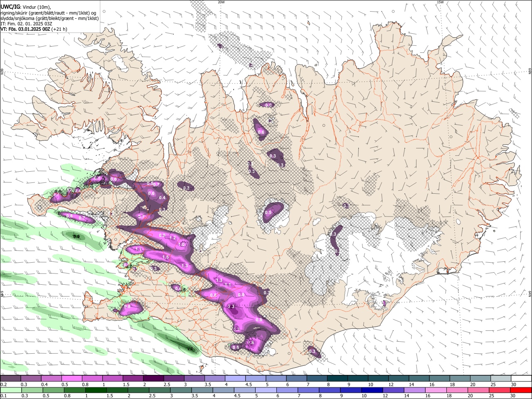Click the "25" label in the upper snow legend
The image size is (532, 399).
click(x=493, y=384)
